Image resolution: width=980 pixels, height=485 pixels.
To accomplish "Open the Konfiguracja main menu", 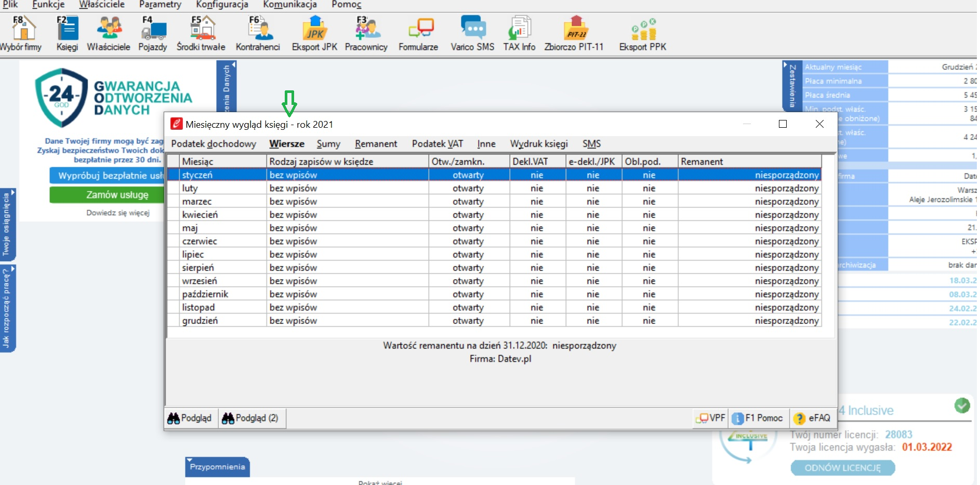I will tap(222, 5).
